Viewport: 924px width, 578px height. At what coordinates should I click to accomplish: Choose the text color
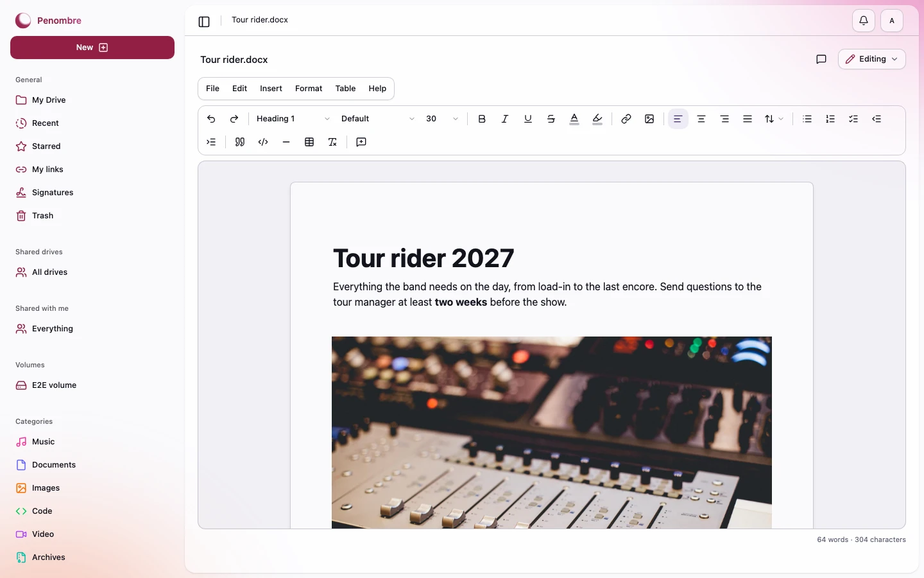pyautogui.click(x=574, y=119)
